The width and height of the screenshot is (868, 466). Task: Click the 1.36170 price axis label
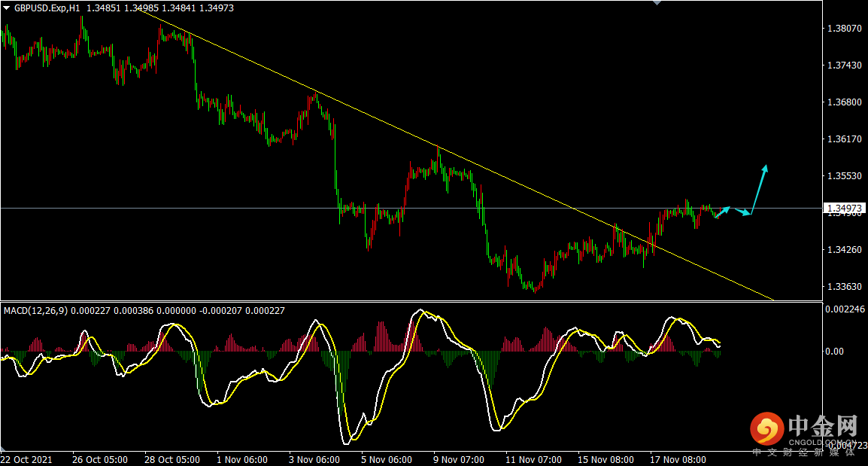(x=844, y=139)
